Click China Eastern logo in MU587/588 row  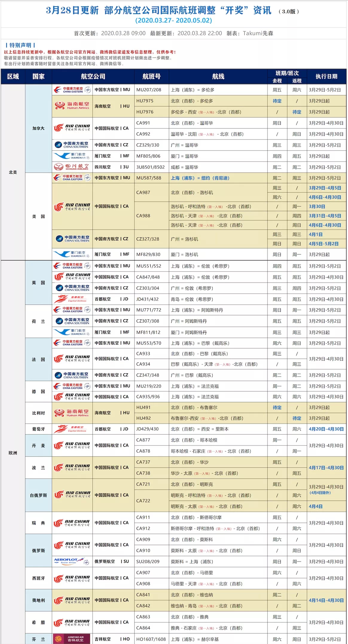[x=72, y=178]
